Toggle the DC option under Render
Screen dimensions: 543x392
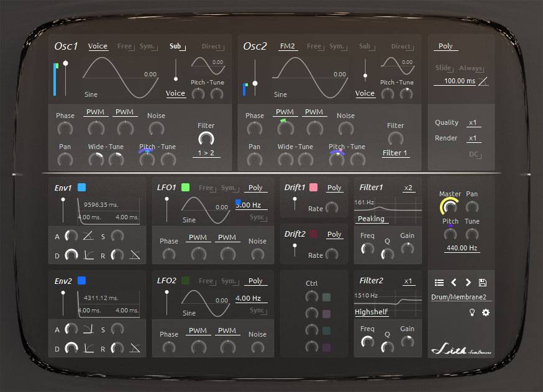coord(474,153)
